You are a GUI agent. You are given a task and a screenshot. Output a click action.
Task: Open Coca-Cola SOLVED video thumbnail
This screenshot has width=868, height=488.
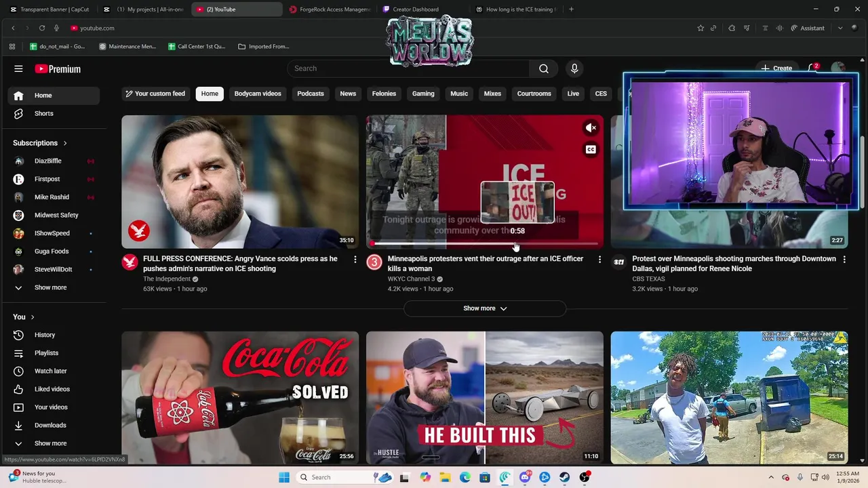[240, 398]
